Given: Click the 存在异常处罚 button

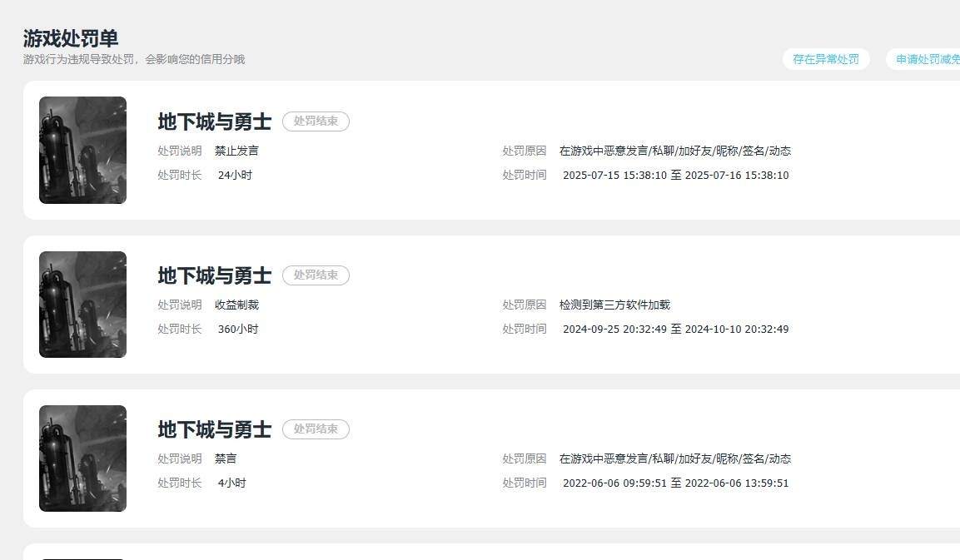Looking at the screenshot, I should tap(826, 59).
